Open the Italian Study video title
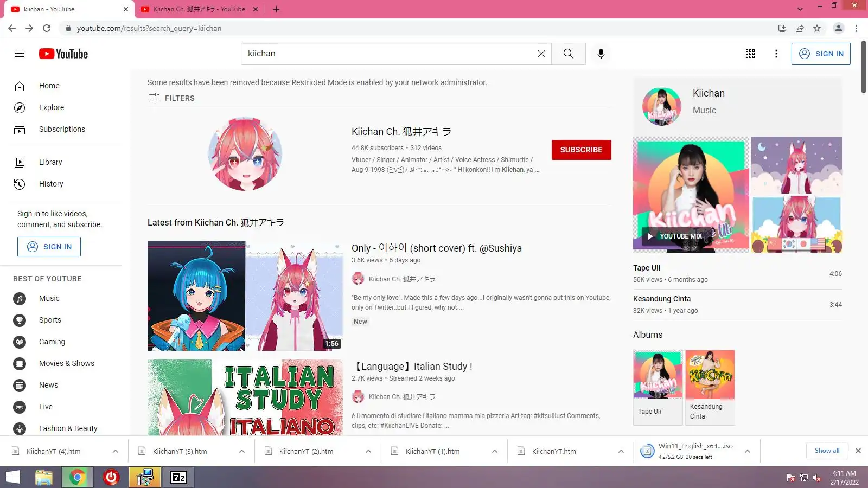This screenshot has height=488, width=868. tap(412, 367)
